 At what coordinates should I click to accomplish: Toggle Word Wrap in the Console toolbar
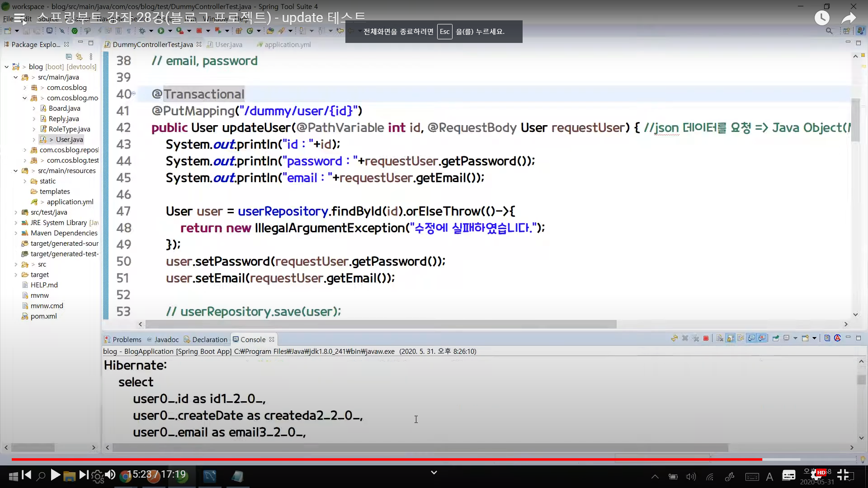point(741,338)
